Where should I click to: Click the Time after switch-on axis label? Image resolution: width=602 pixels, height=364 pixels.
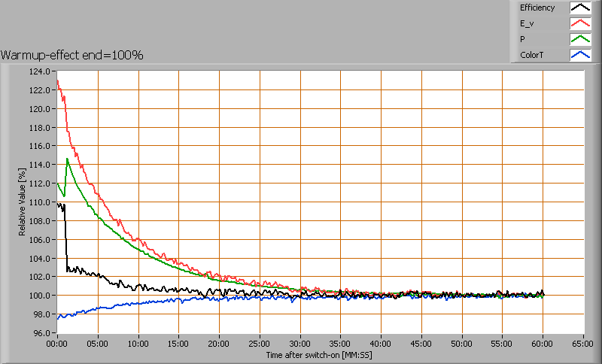click(319, 354)
